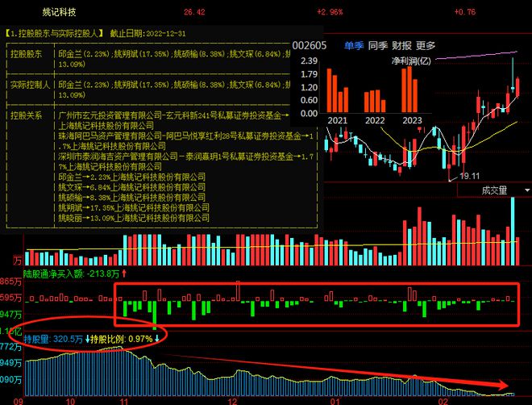Click the 2.39 profit axis value

point(309,61)
